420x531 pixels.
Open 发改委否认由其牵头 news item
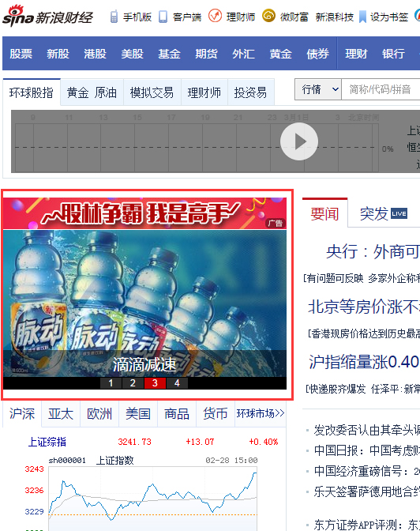pyautogui.click(x=367, y=430)
